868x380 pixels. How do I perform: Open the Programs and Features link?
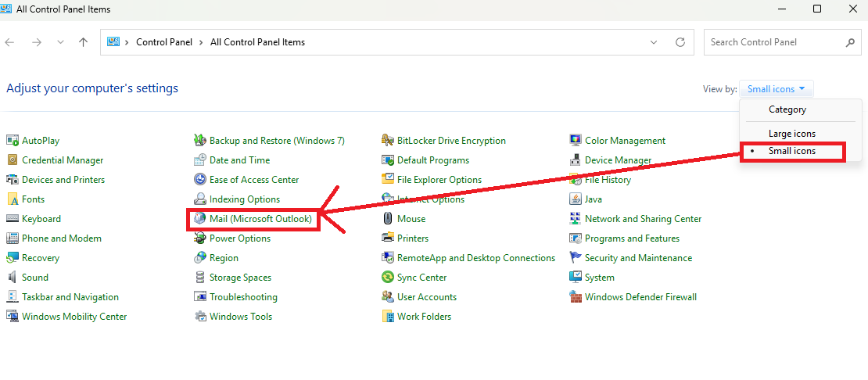point(632,238)
